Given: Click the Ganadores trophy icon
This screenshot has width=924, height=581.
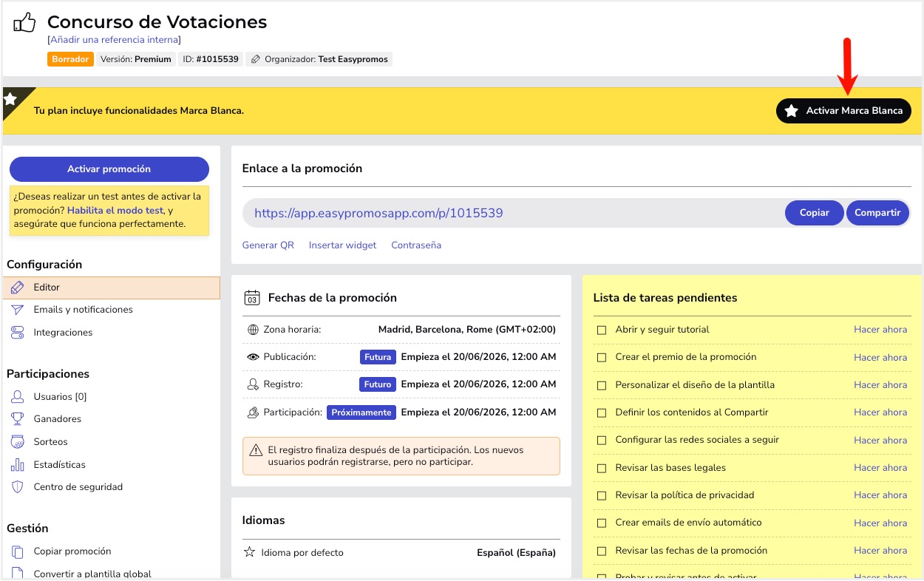Looking at the screenshot, I should [x=18, y=419].
